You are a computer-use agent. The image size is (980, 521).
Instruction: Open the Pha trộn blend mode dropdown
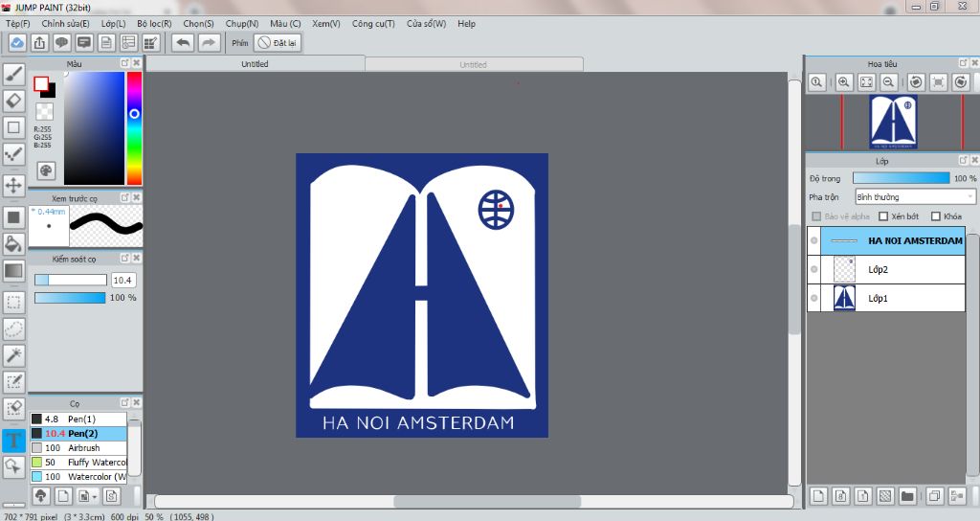coord(914,197)
